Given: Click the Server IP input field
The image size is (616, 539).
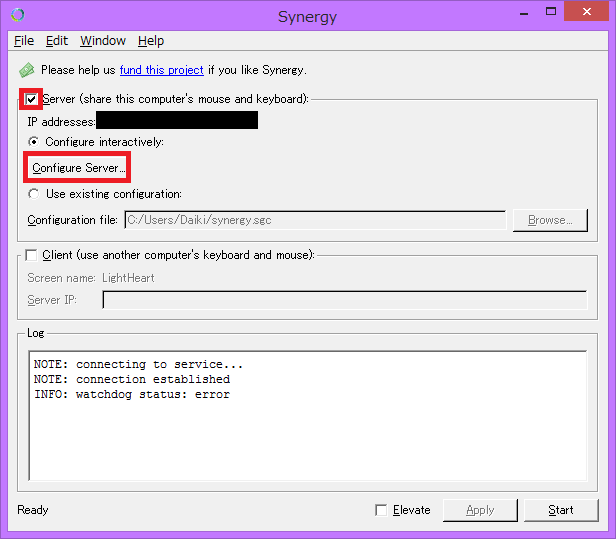Looking at the screenshot, I should click(x=345, y=300).
